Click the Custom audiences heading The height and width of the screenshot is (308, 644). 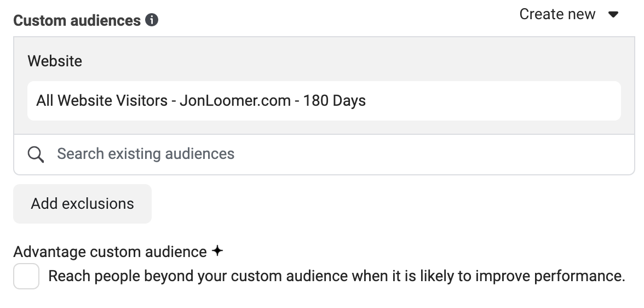[x=77, y=21]
